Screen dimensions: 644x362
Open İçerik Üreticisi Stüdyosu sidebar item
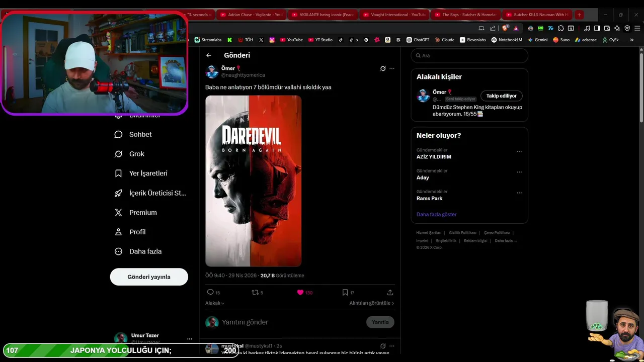pyautogui.click(x=150, y=193)
